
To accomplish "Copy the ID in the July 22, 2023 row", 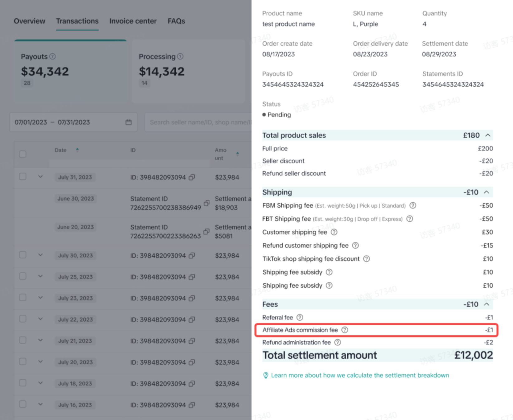I will click(x=192, y=319).
